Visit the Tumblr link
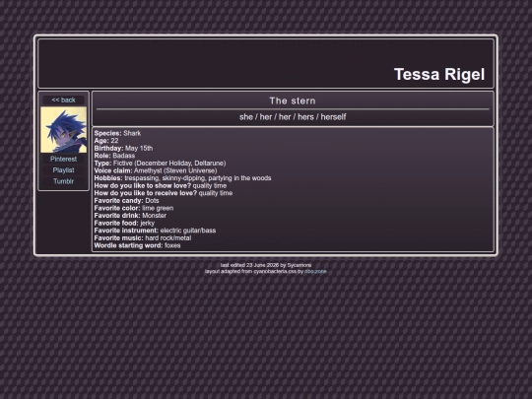The image size is (532, 399). click(x=63, y=181)
